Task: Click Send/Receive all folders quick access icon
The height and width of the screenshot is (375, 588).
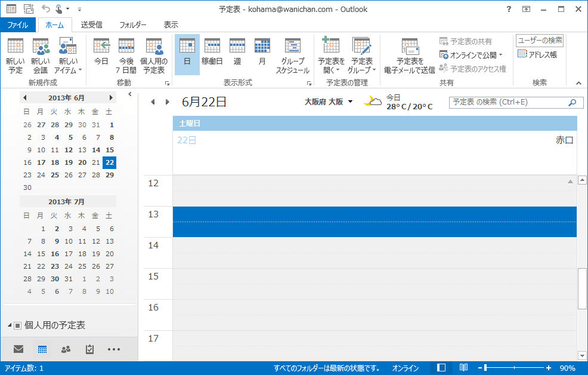Action: point(29,8)
